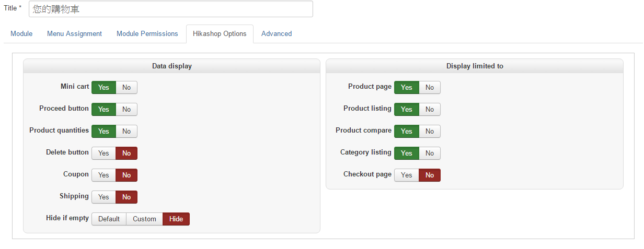This screenshot has height=249, width=644.
Task: Enable Checkout page with Yes
Action: tap(406, 175)
